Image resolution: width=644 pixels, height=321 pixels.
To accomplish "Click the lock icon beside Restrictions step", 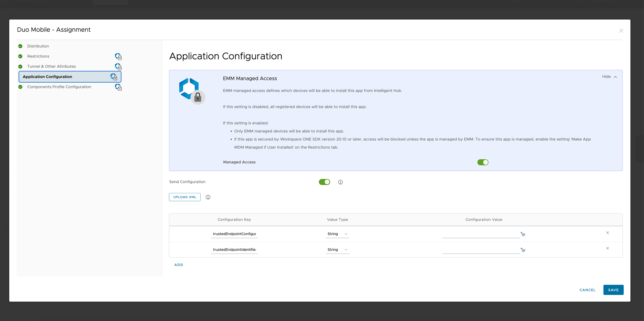I will coord(118,56).
